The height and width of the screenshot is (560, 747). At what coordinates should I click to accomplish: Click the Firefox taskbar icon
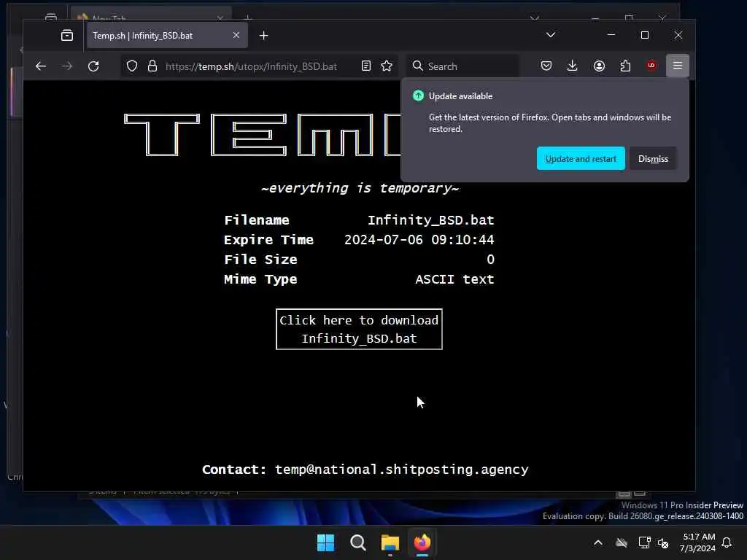422,542
